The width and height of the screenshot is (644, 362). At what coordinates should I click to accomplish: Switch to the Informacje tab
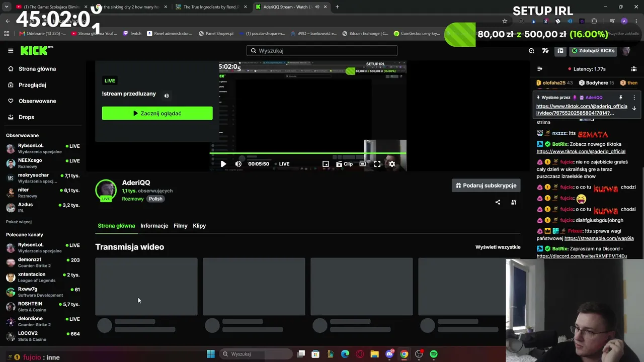click(x=154, y=226)
